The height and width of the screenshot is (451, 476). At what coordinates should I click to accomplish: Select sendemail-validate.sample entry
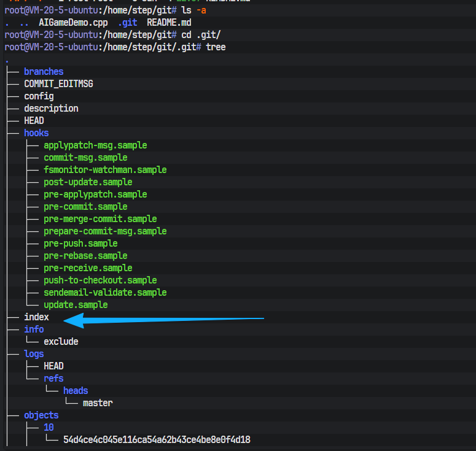[105, 293]
